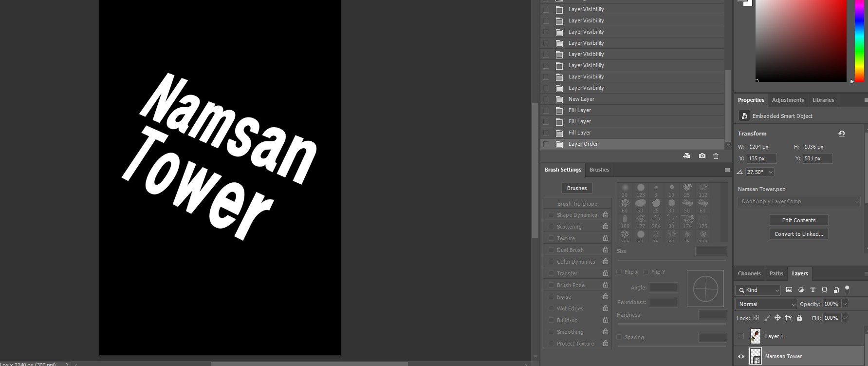Pick a color in the color field
Image resolution: width=868 pixels, height=366 pixels.
click(x=801, y=40)
